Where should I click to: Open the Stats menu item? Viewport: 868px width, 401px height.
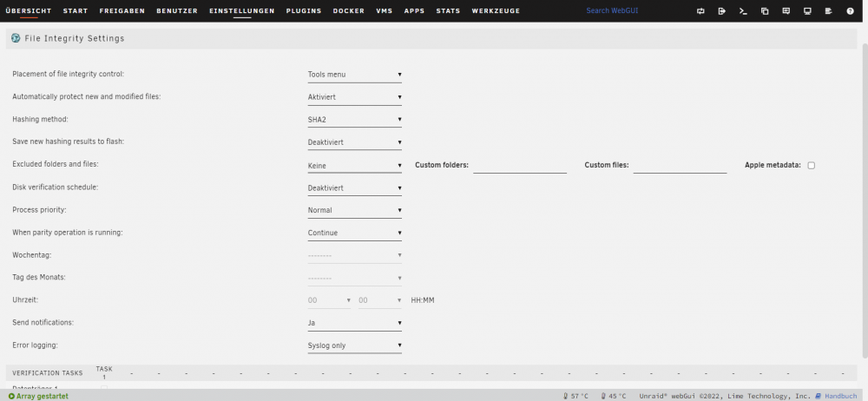(x=449, y=10)
